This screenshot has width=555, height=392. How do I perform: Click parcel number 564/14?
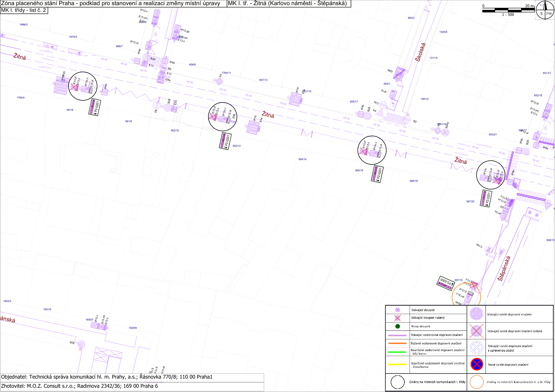point(302,159)
